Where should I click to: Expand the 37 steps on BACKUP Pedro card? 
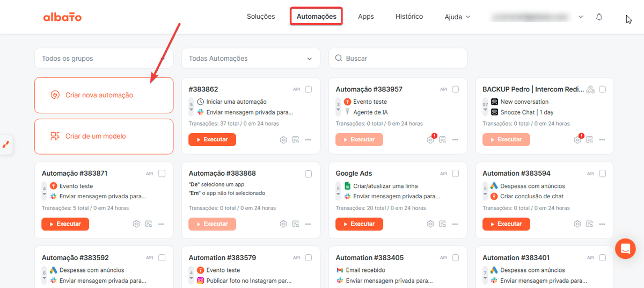[x=486, y=107]
